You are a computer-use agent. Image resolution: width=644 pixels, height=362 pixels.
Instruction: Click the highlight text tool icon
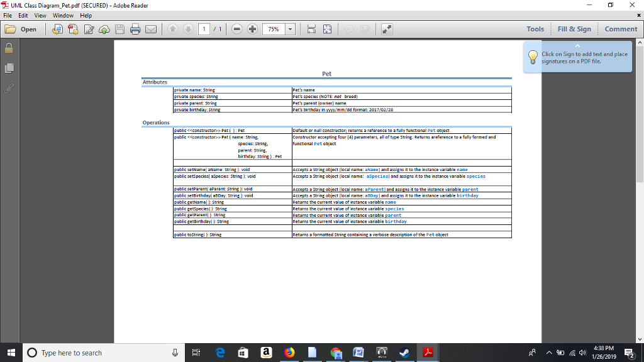(x=365, y=29)
